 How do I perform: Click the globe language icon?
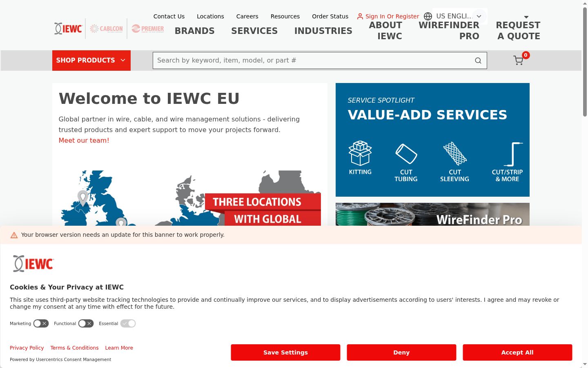428,16
